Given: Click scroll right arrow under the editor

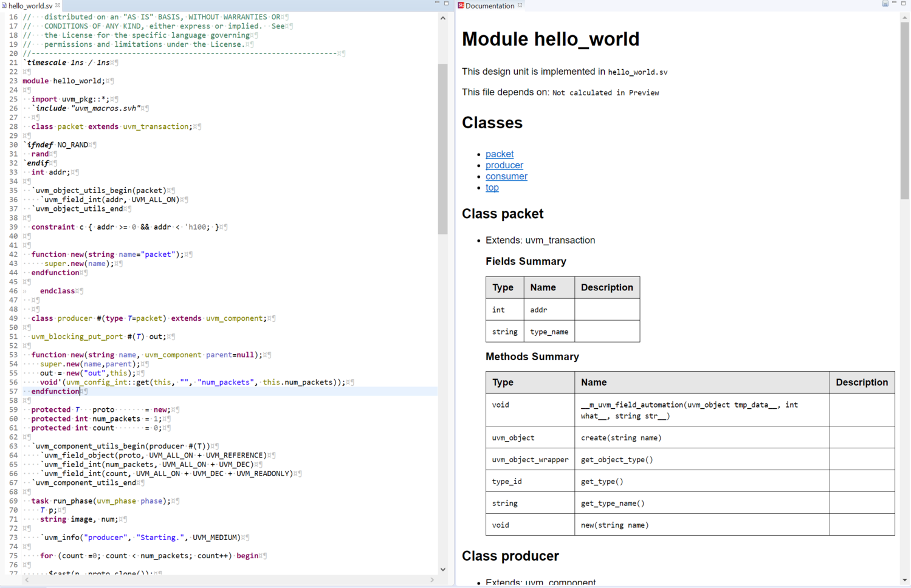Looking at the screenshot, I should tap(432, 580).
